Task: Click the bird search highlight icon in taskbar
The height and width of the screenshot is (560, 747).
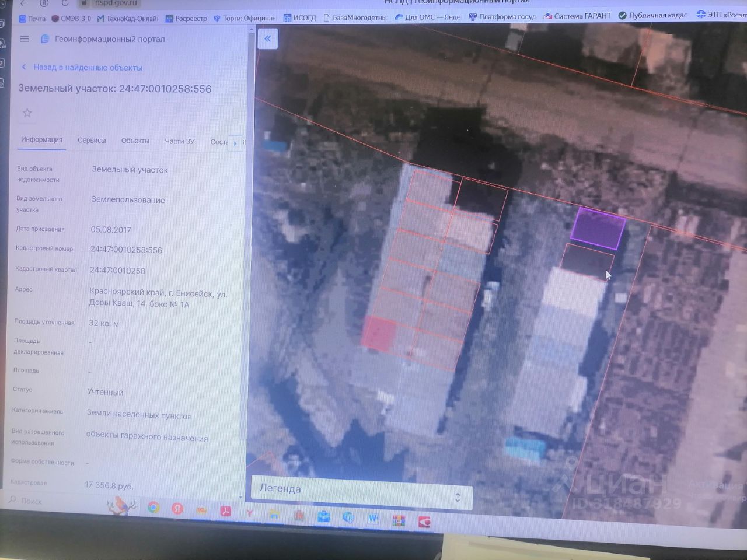Action: tap(121, 505)
